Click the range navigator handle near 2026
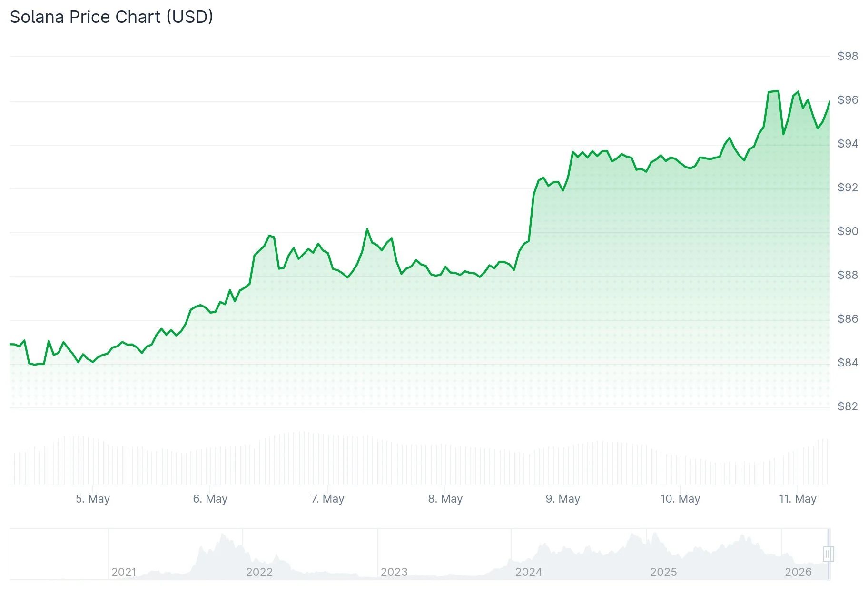The width and height of the screenshot is (868, 594). point(828,554)
